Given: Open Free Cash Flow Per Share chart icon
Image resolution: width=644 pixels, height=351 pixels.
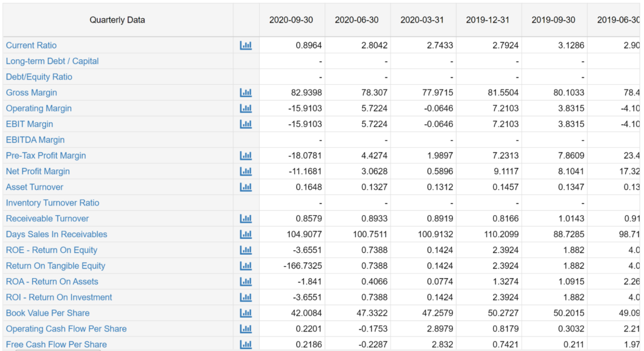Looking at the screenshot, I should (245, 344).
